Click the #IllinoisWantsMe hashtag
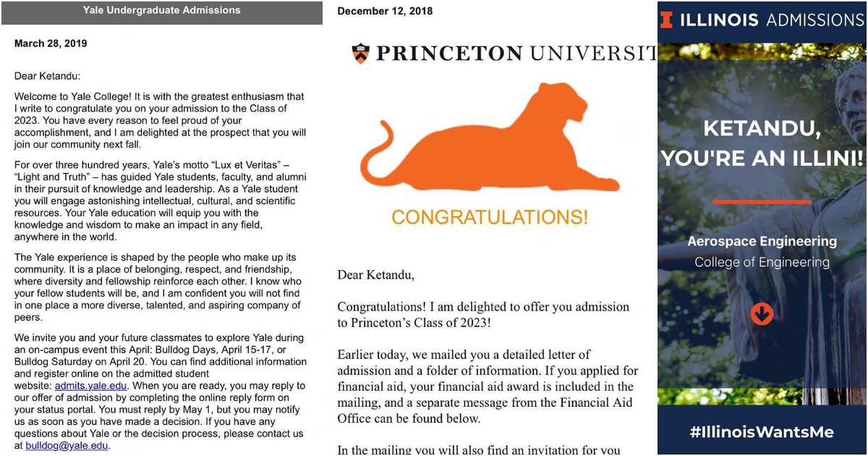 (x=762, y=432)
